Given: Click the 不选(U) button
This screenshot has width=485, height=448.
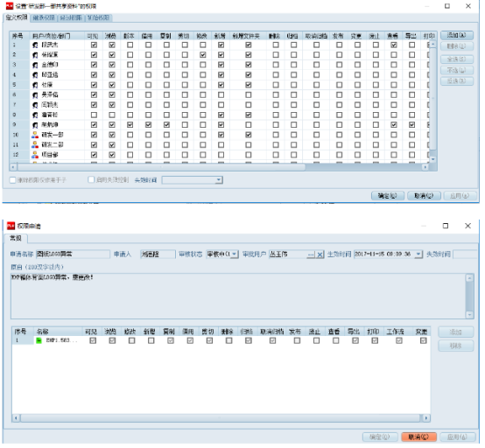Looking at the screenshot, I should point(457,71).
